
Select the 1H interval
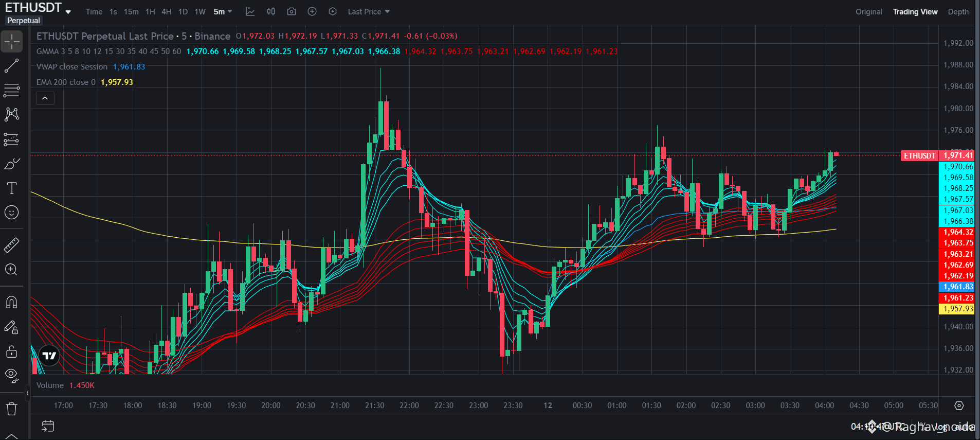tap(150, 11)
